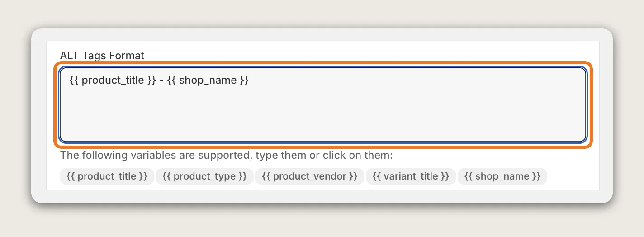Click the {{ variant_title }} variable chip
Screen dimensions: 644x237
pyautogui.click(x=411, y=176)
